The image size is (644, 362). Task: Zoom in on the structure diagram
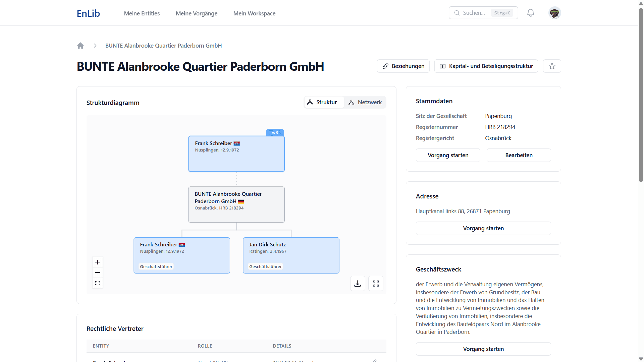98,262
